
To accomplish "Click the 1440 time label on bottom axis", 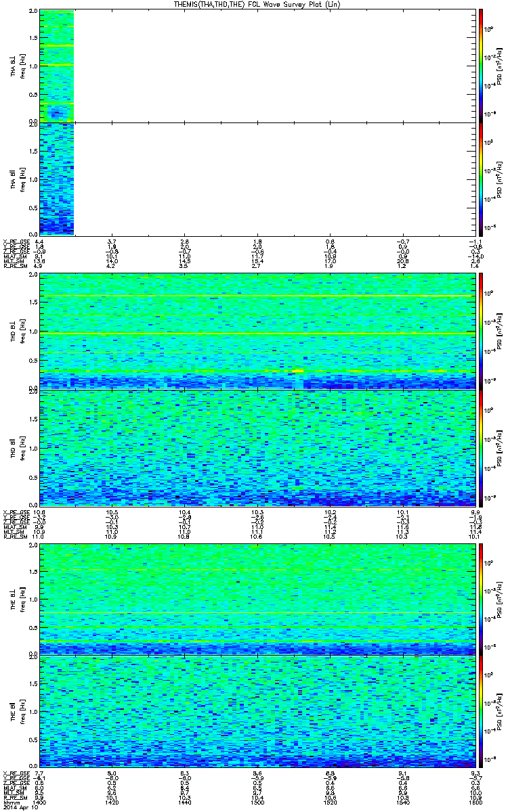I will point(184,802).
